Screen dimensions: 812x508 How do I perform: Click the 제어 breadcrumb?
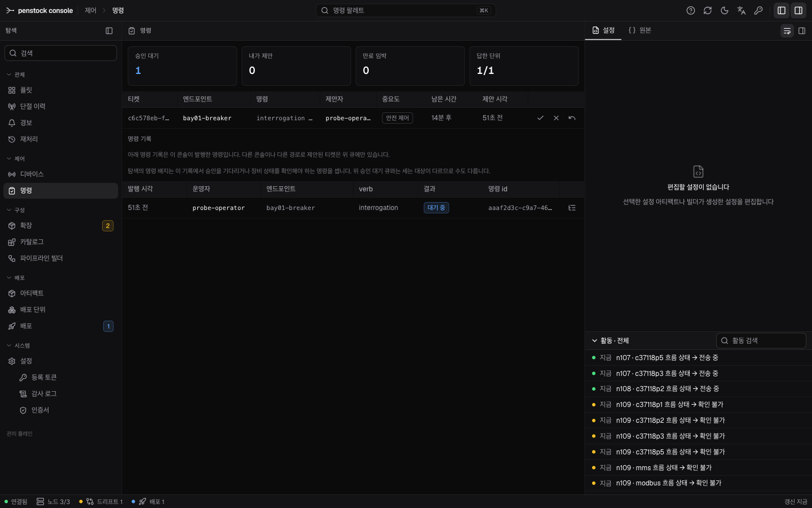[91, 11]
